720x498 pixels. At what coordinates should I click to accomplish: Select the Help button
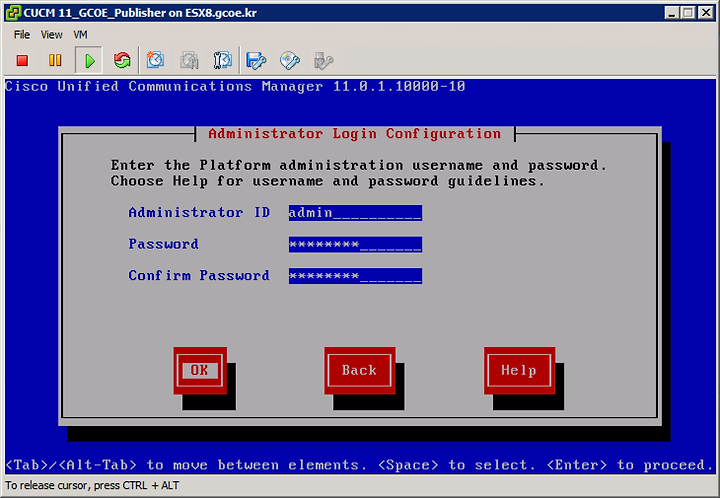(x=519, y=370)
